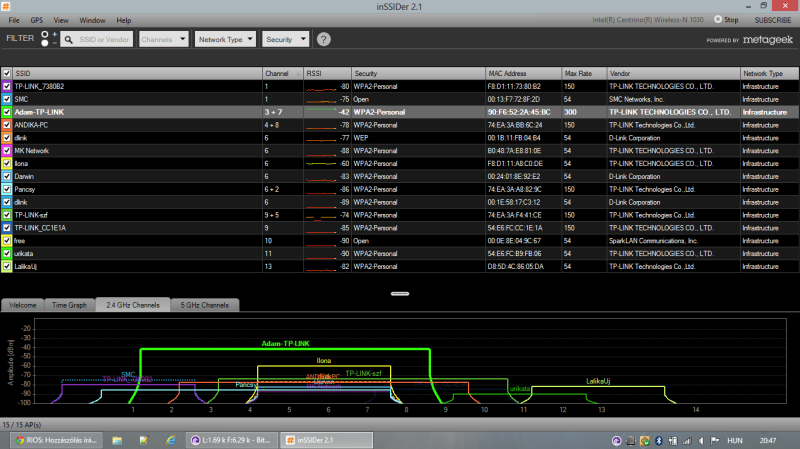The height and width of the screenshot is (449, 800).
Task: Click the metageek logo
Action: (x=767, y=39)
